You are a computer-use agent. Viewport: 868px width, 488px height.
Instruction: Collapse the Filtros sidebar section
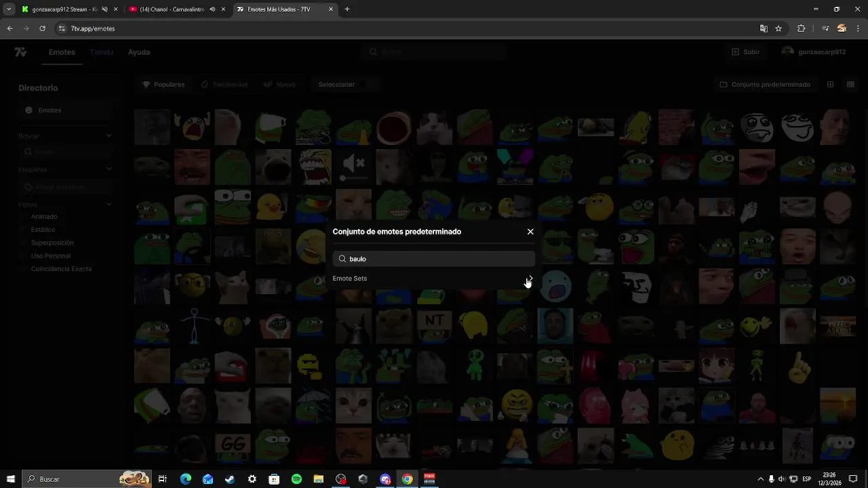tap(109, 204)
